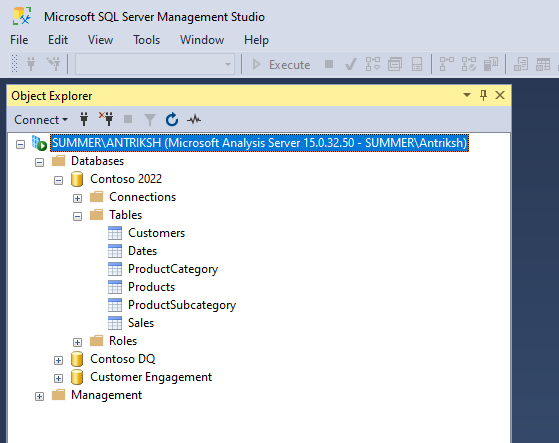The height and width of the screenshot is (443, 559).
Task: Expand the Contoso DQ database
Action: point(58,360)
